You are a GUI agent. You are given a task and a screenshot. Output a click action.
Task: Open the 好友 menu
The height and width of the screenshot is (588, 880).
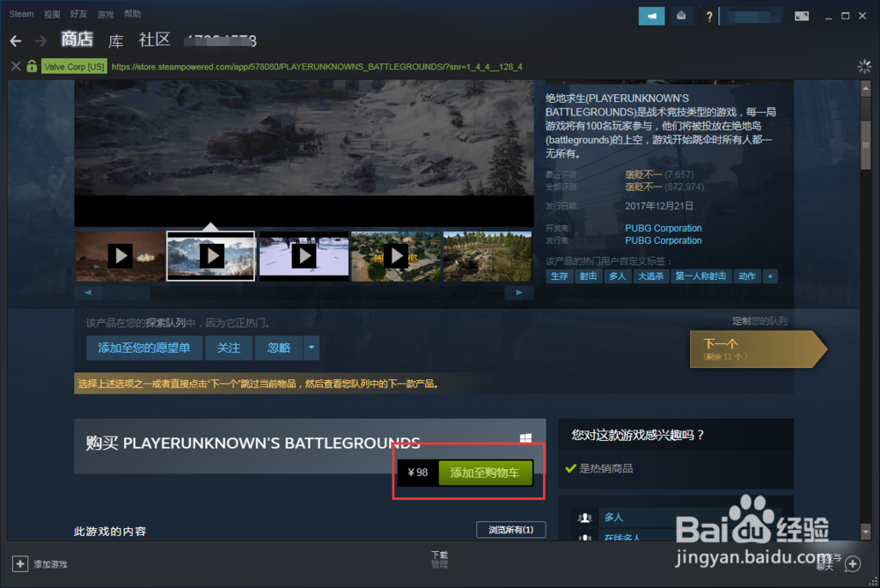click(x=78, y=14)
